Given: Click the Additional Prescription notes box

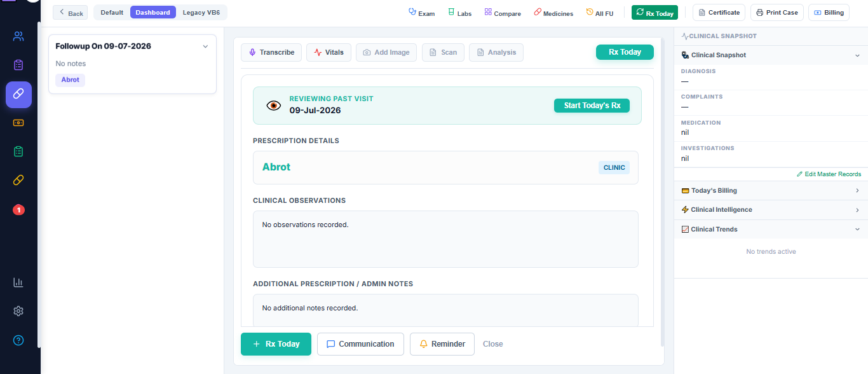Looking at the screenshot, I should click(x=445, y=310).
